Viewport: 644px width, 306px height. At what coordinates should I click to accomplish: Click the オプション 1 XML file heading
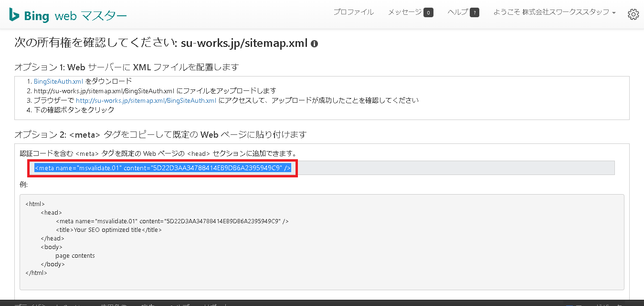pyautogui.click(x=127, y=67)
